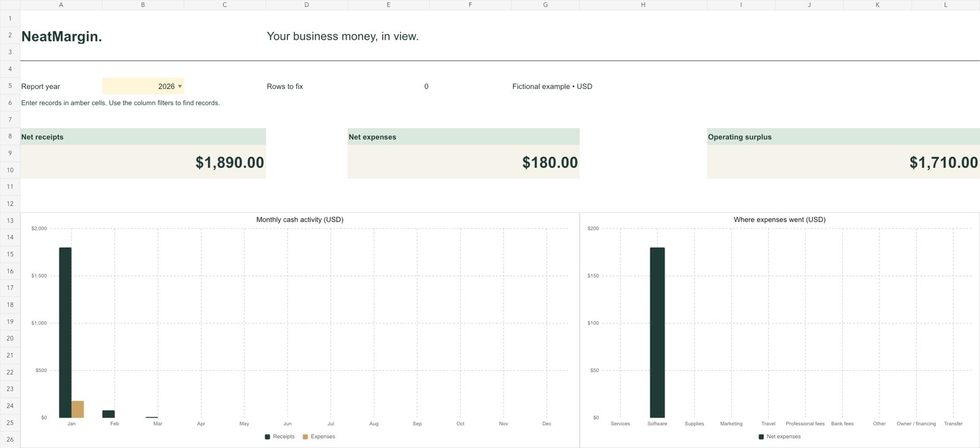Select column C header

click(x=225, y=5)
